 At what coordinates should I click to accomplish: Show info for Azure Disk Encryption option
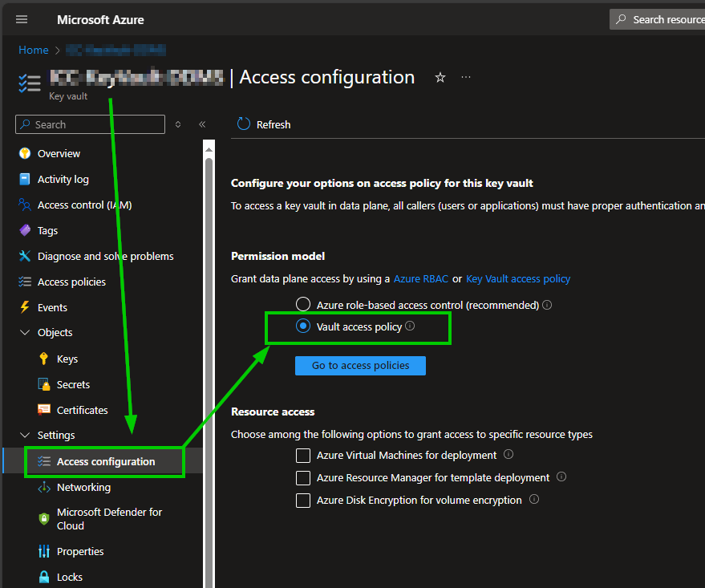[x=533, y=499]
